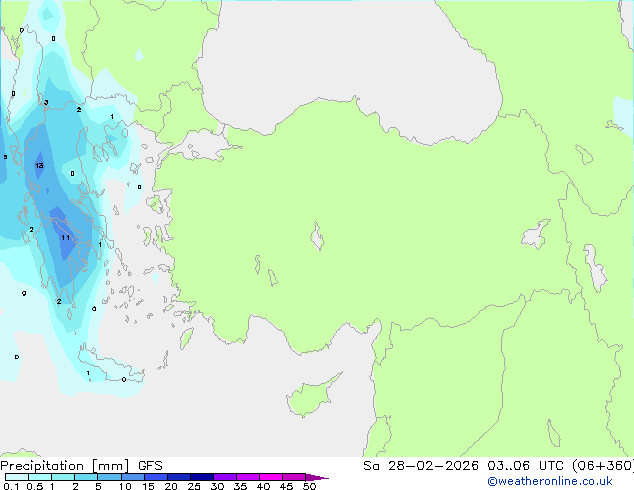The height and width of the screenshot is (490, 634).
Task: Open the weatheronline.co.uk copyright link
Action: (550, 481)
